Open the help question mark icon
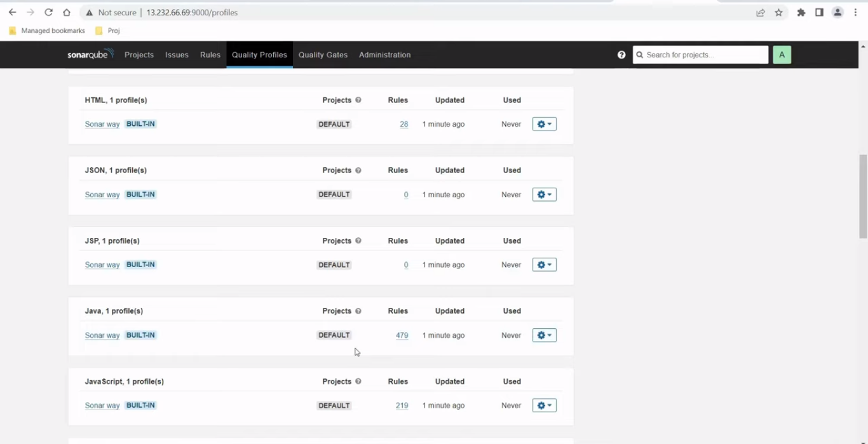 pos(621,55)
